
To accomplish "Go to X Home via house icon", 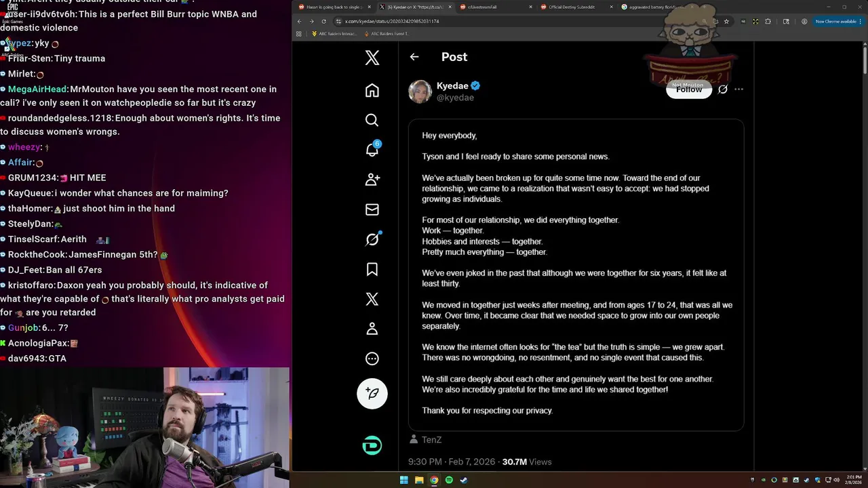I will click(372, 90).
